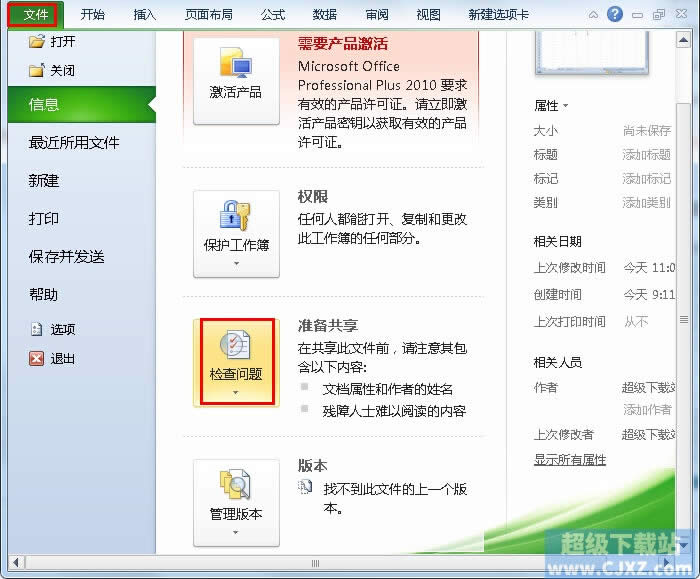Screen dimensions: 700x579
Task: Click the Activate Product (激活产品) icon button
Action: (236, 62)
